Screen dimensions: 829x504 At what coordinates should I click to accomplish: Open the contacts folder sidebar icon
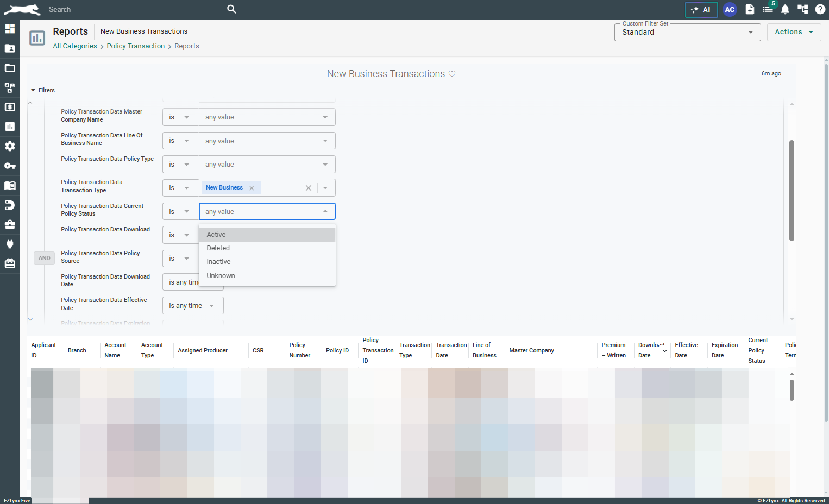click(x=10, y=48)
